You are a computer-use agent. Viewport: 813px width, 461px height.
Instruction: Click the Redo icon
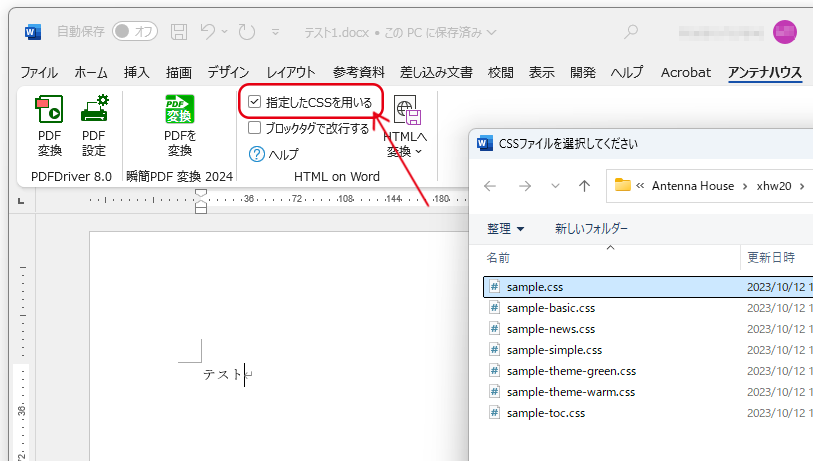coord(247,32)
